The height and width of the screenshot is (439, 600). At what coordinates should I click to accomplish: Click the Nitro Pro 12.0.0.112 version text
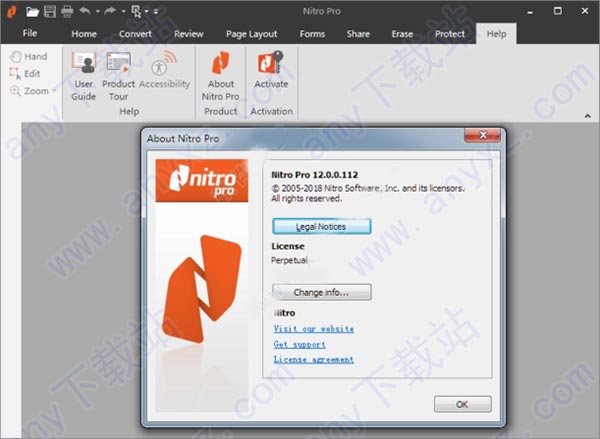pos(315,175)
